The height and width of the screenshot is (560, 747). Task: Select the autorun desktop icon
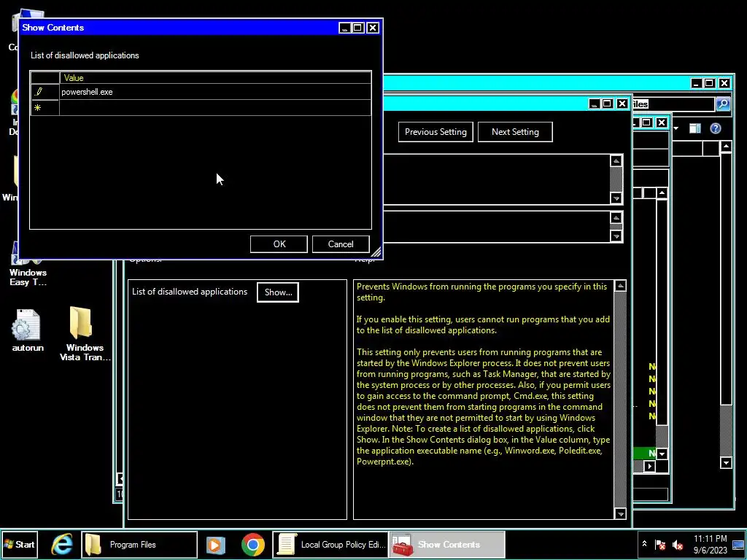point(28,330)
